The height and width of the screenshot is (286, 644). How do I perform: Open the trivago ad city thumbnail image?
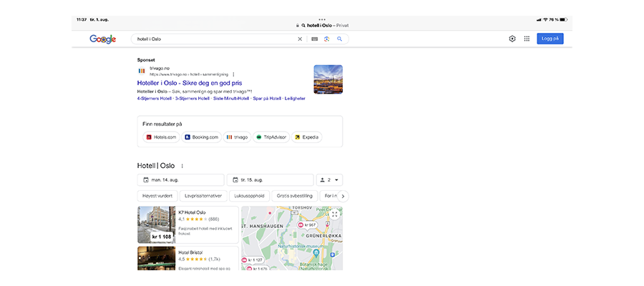(x=328, y=79)
